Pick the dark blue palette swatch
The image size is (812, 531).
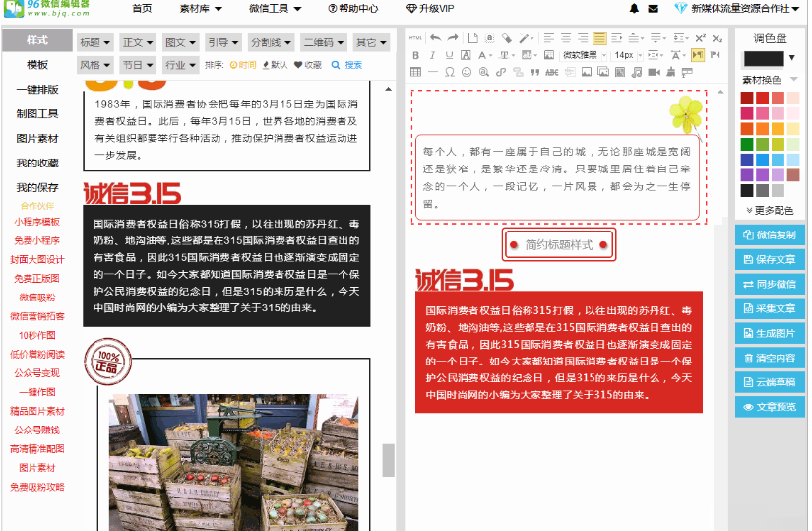pos(747,160)
